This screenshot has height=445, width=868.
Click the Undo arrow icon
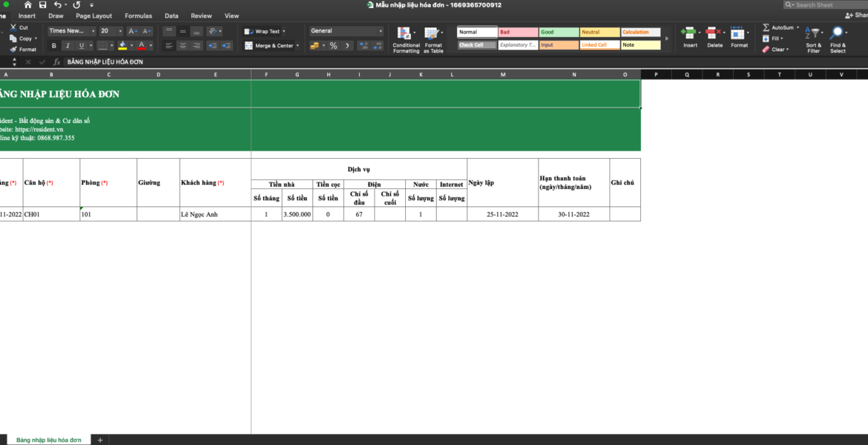[x=57, y=4]
